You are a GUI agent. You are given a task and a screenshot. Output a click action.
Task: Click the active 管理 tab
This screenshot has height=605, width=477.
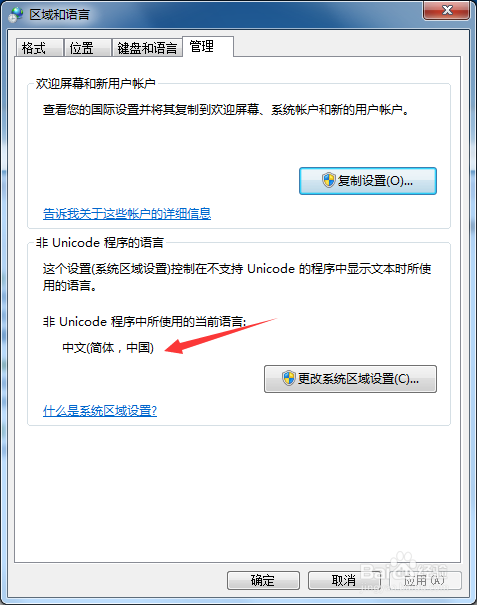click(208, 47)
